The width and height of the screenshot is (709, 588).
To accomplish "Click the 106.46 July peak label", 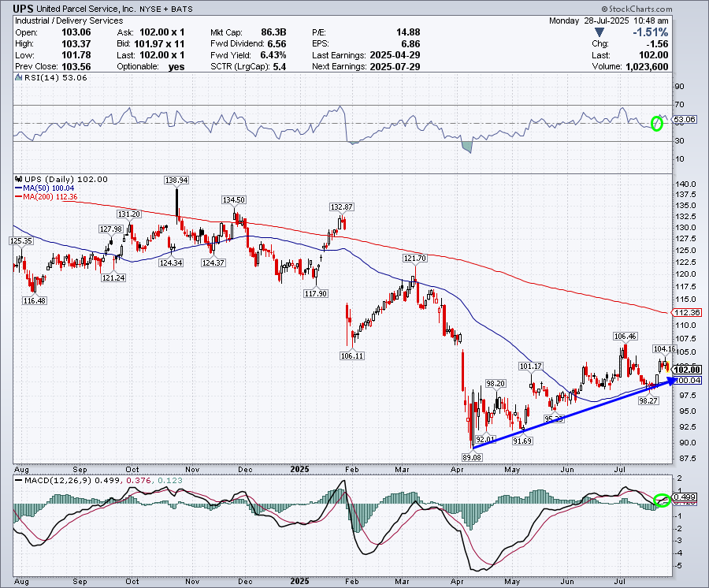I will [x=625, y=335].
